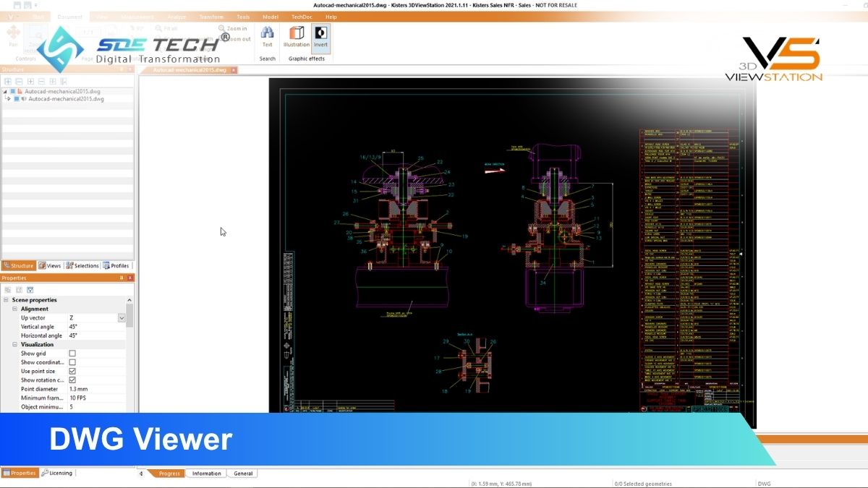The height and width of the screenshot is (488, 868).
Task: Click the '0/0 Selected geometries' status text
Action: (x=643, y=484)
